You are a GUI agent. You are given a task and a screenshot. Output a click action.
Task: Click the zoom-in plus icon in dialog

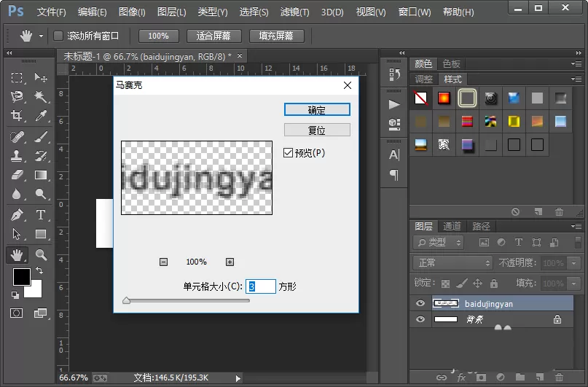pyautogui.click(x=230, y=262)
